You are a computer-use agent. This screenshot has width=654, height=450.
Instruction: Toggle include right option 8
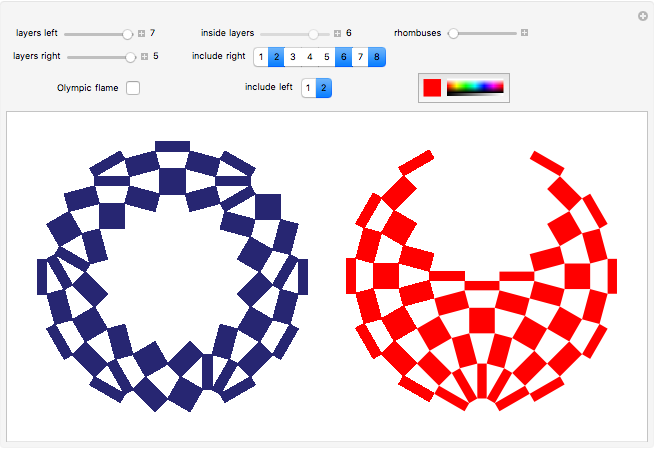point(377,57)
